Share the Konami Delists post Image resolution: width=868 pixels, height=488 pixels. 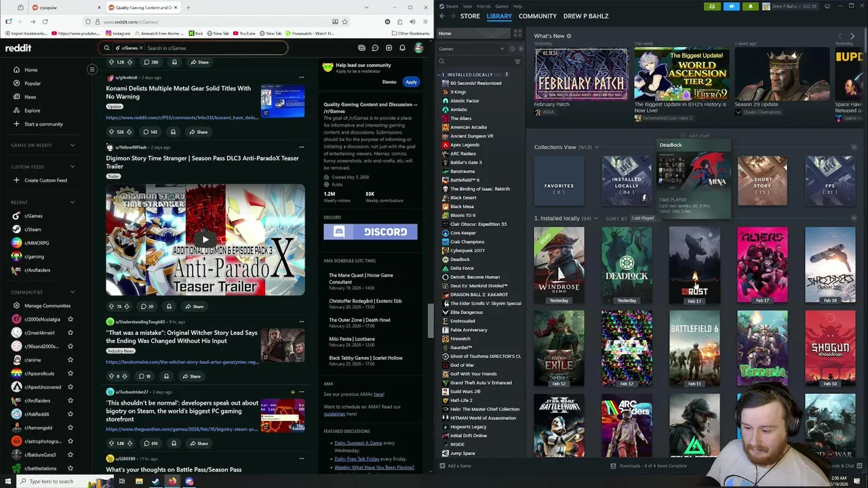[x=199, y=132]
